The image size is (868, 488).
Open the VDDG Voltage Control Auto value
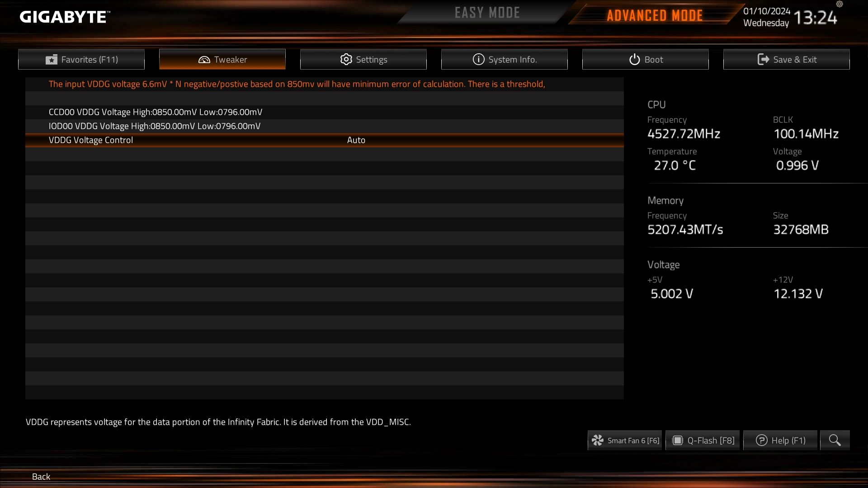click(356, 140)
